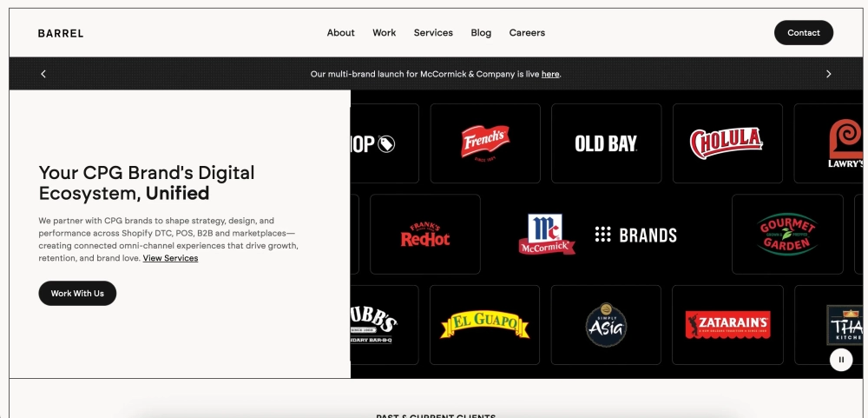The image size is (868, 418).
Task: Advance to next announcement with right arrow
Action: pos(828,74)
